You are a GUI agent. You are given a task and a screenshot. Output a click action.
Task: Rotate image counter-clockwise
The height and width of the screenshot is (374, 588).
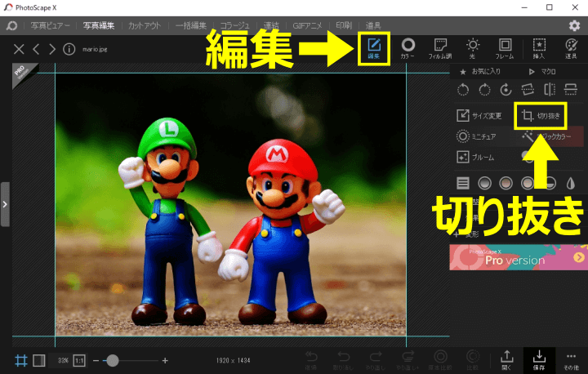[x=463, y=90]
